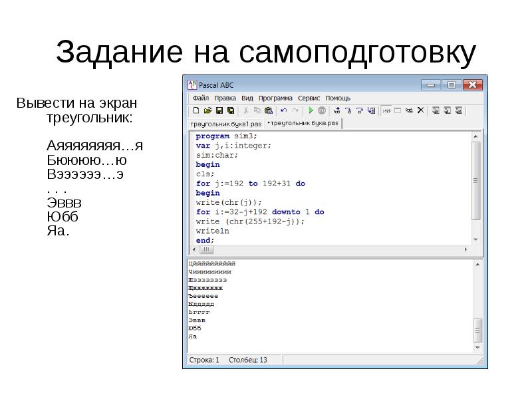Click the Step Over debug icon
The width and height of the screenshot is (532, 399).
(348, 110)
